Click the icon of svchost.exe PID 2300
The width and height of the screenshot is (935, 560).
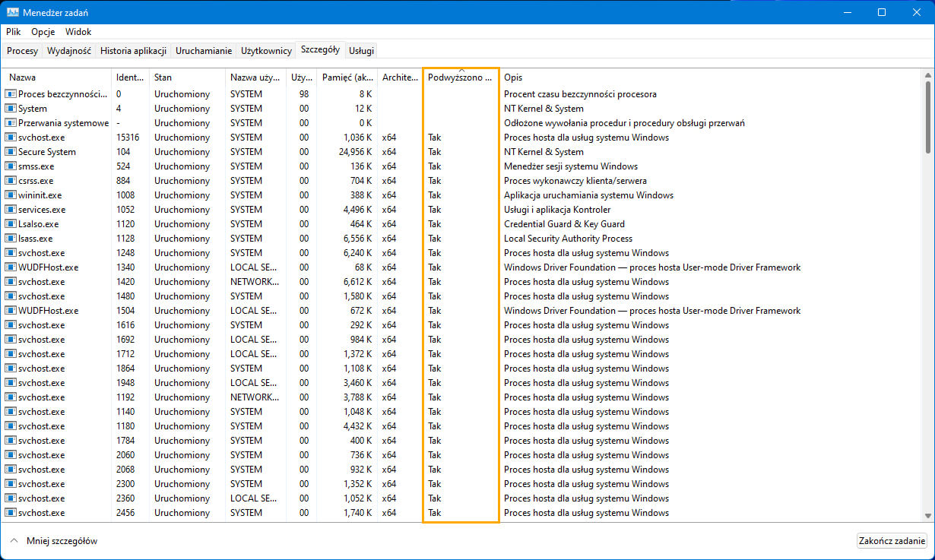tap(11, 484)
